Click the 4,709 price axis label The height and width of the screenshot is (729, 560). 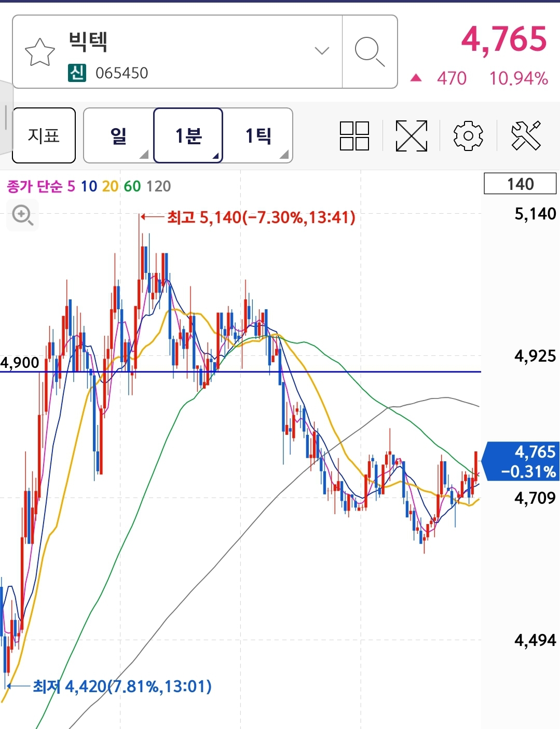pos(535,498)
